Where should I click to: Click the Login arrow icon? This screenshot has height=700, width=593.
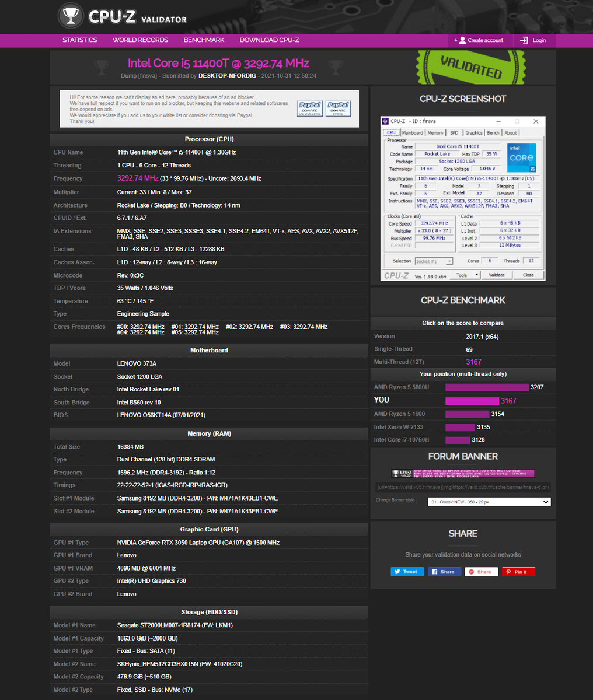pos(524,40)
